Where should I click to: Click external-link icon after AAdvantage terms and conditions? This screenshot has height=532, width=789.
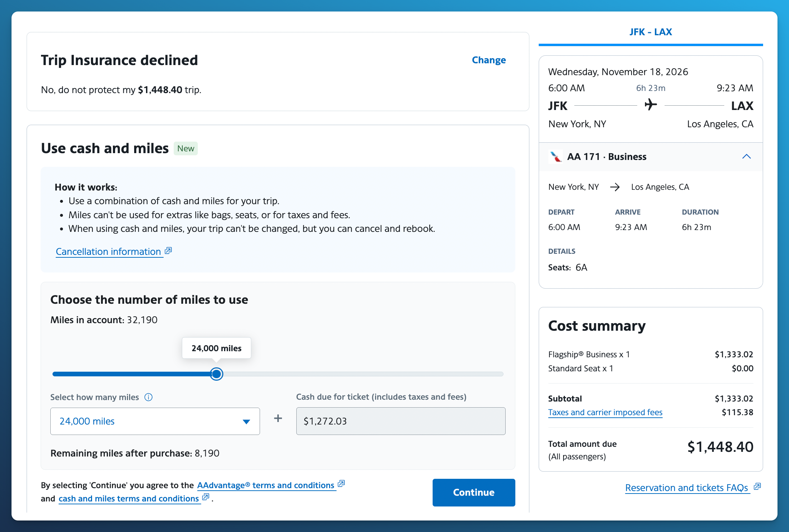341,484
